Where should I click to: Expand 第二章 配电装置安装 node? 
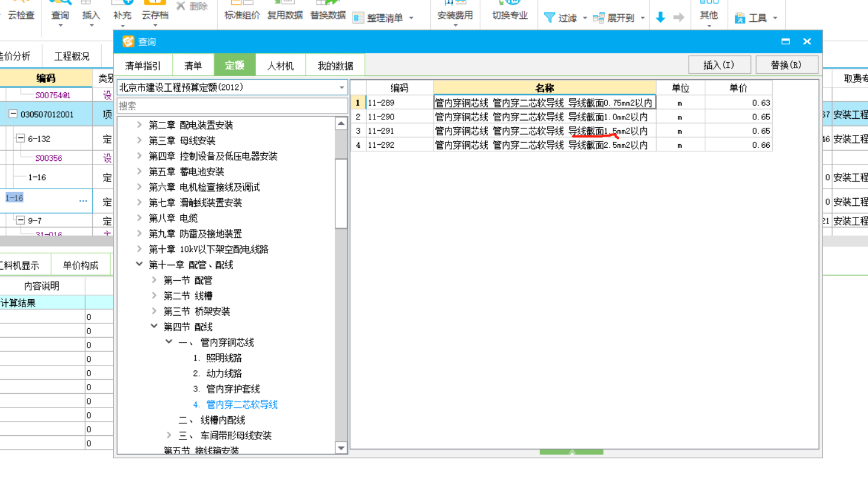139,125
